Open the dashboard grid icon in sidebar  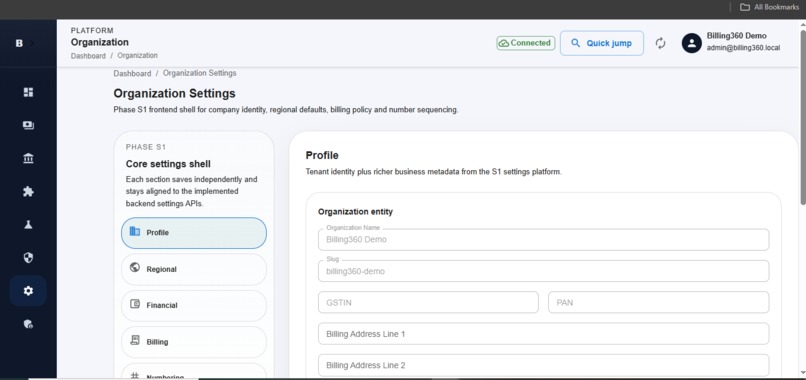click(x=28, y=93)
